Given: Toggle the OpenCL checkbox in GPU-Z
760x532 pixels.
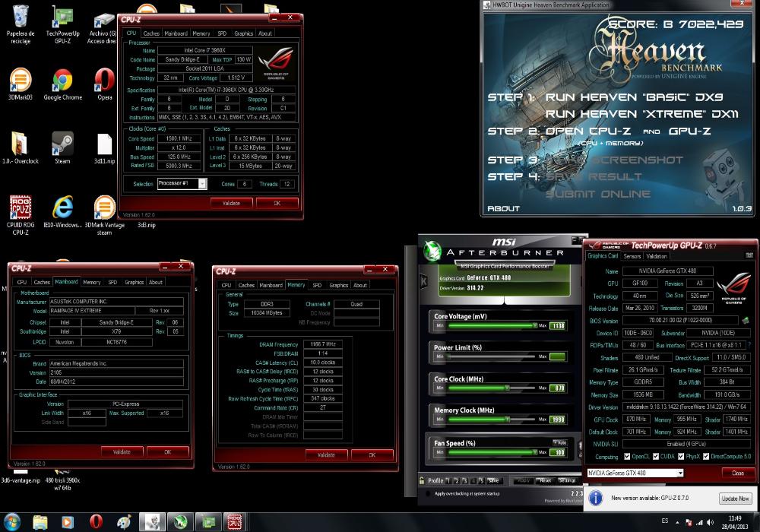Looking at the screenshot, I should [627, 457].
